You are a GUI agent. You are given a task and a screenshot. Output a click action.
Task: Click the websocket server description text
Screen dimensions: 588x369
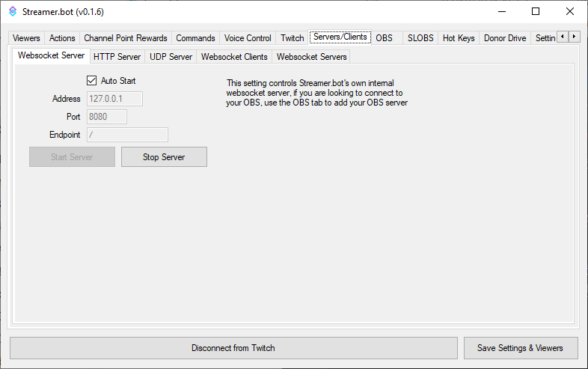click(x=317, y=93)
